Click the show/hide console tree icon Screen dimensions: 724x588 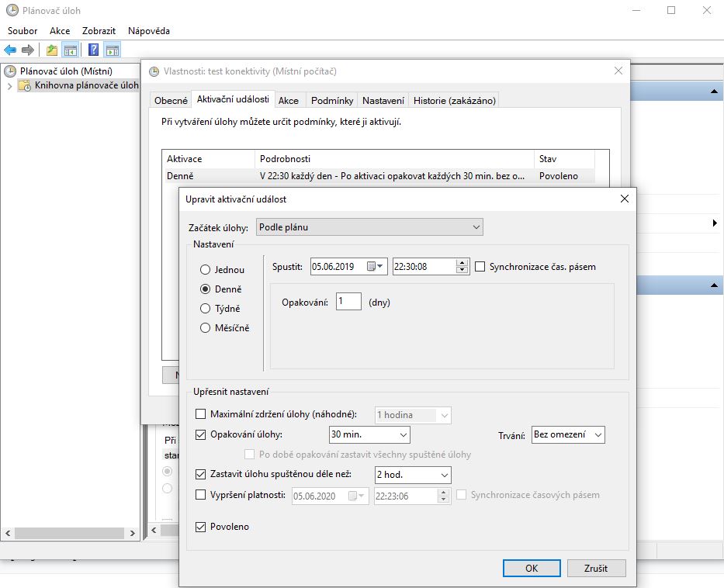(71, 50)
